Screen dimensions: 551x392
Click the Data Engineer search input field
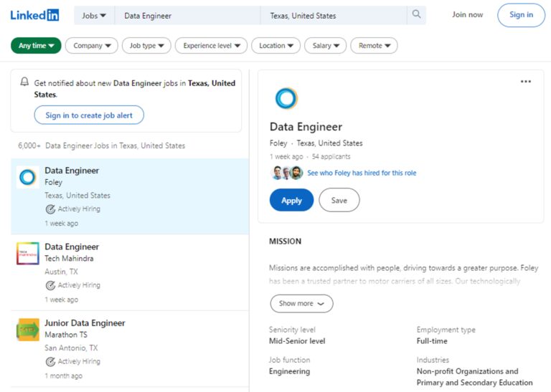point(187,15)
